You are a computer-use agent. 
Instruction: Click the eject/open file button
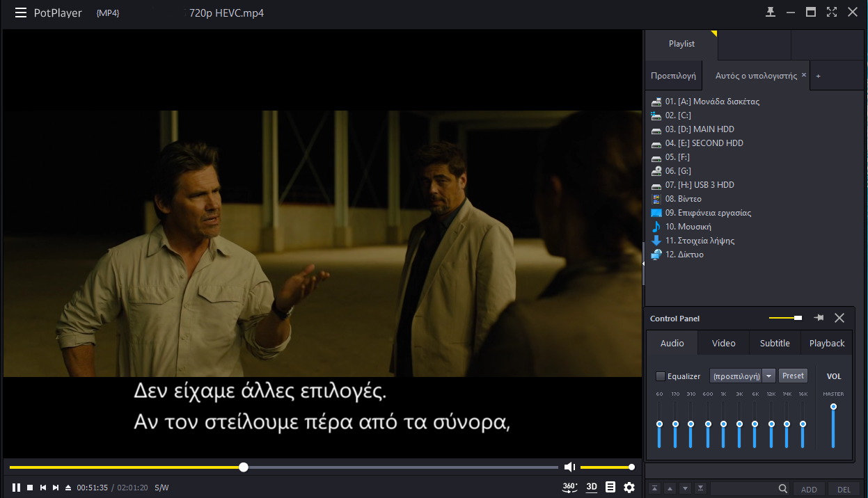tap(68, 488)
